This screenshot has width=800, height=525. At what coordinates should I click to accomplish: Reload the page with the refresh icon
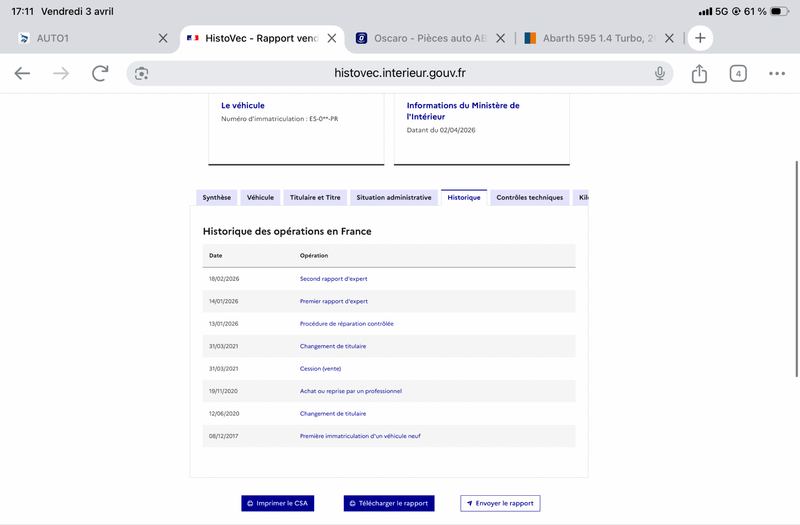pos(100,73)
